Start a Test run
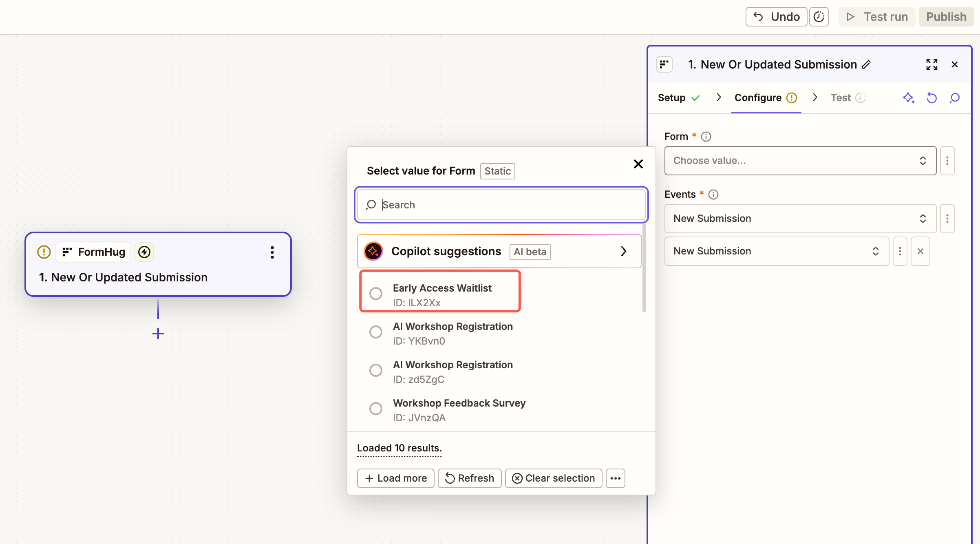Viewport: 980px width, 544px height. click(877, 17)
